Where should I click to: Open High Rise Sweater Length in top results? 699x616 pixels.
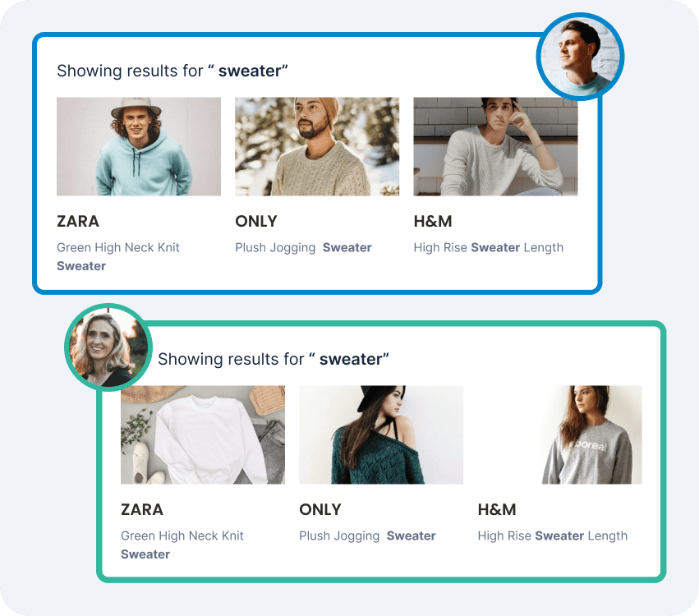tap(489, 247)
